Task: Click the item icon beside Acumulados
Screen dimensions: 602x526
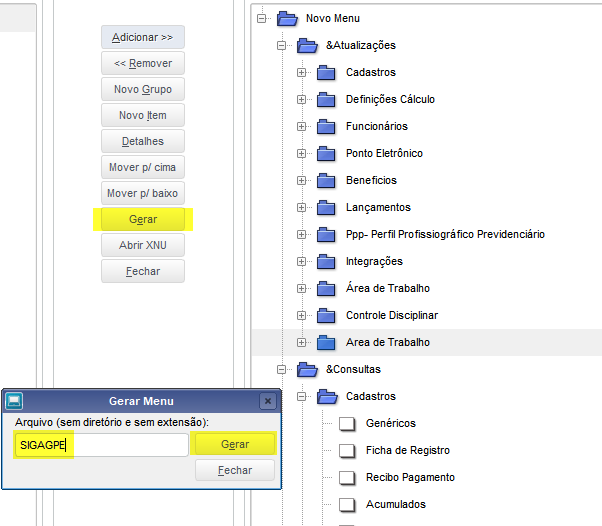Action: 347,505
